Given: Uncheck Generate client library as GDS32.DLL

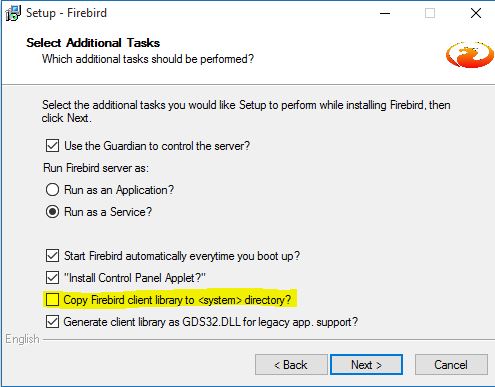Looking at the screenshot, I should 52,322.
